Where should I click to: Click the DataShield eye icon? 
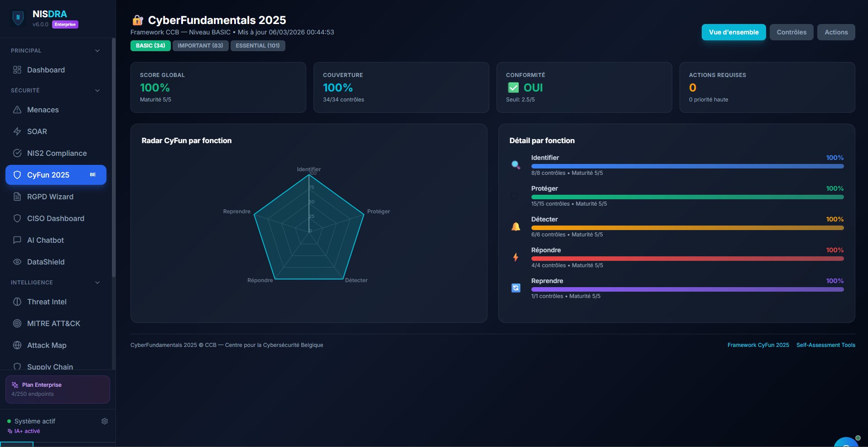17,262
